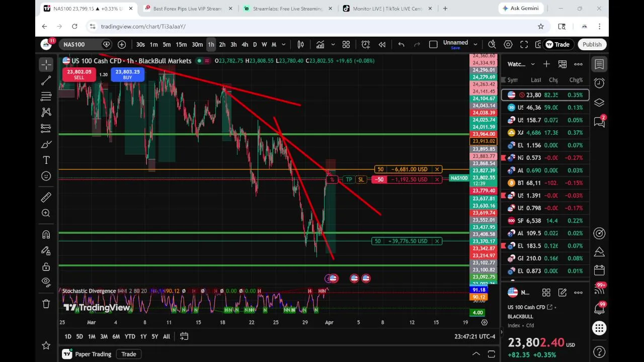Open chart settings gear
The image size is (644, 362).
point(508,45)
